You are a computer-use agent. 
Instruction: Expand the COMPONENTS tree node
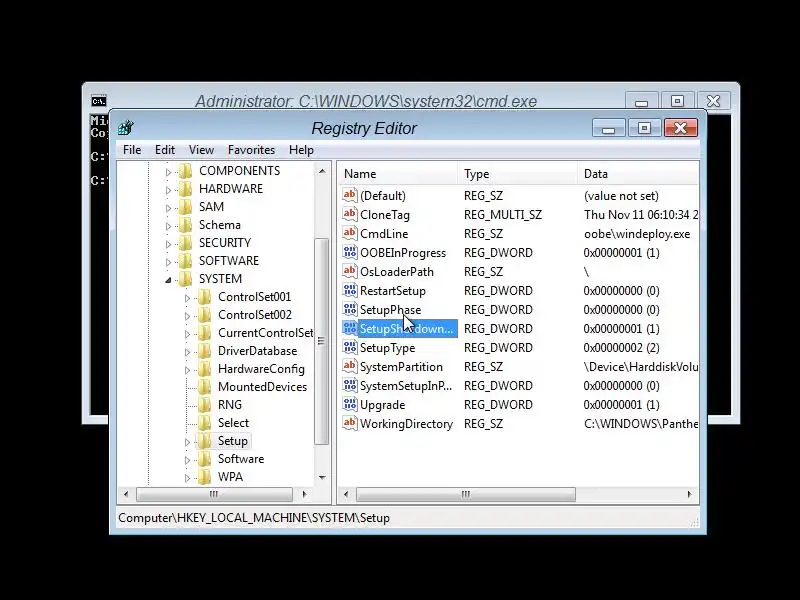click(168, 172)
